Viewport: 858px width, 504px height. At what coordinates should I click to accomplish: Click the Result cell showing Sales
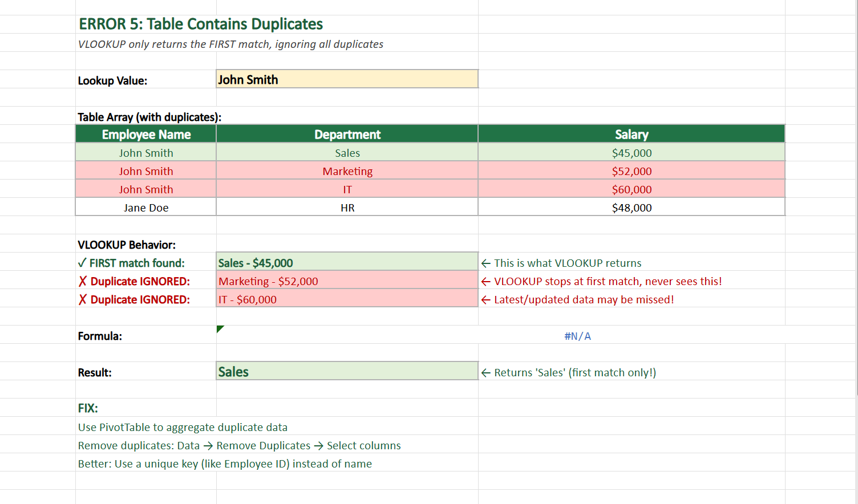point(347,371)
